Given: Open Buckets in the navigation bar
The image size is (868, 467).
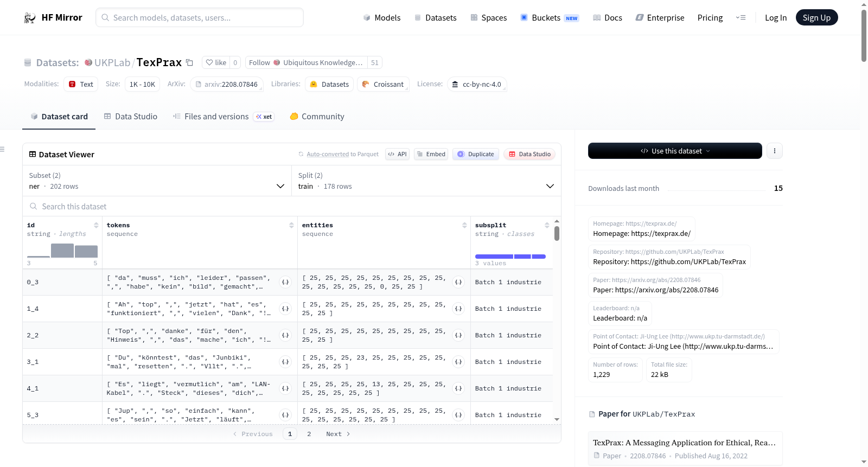Looking at the screenshot, I should click(x=550, y=18).
